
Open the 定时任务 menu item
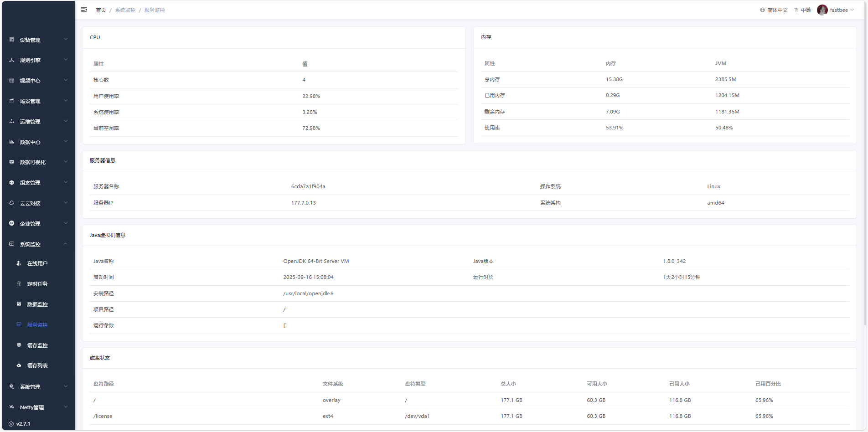tap(37, 284)
